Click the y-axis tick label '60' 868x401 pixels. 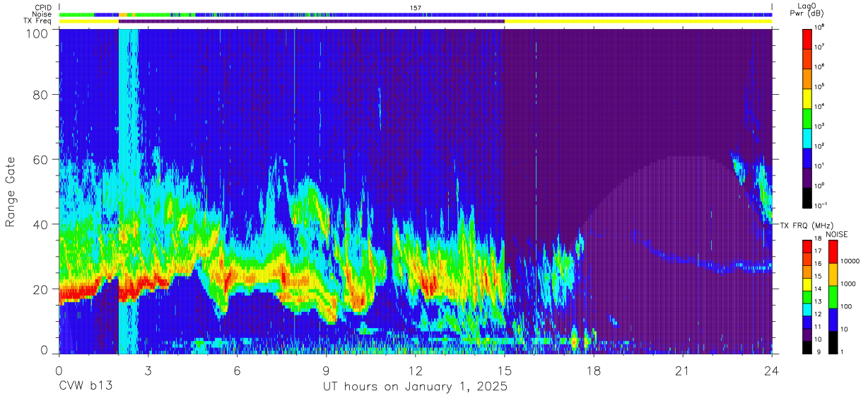(40, 159)
